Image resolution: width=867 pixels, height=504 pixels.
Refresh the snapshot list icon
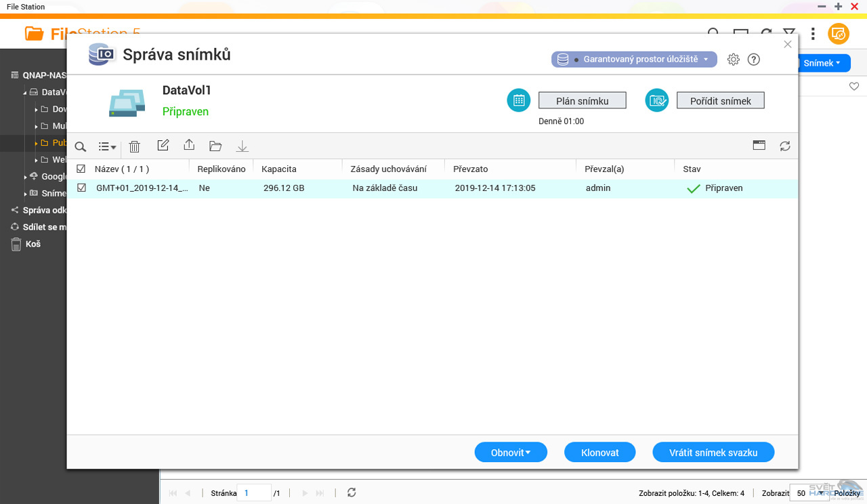[x=785, y=146]
